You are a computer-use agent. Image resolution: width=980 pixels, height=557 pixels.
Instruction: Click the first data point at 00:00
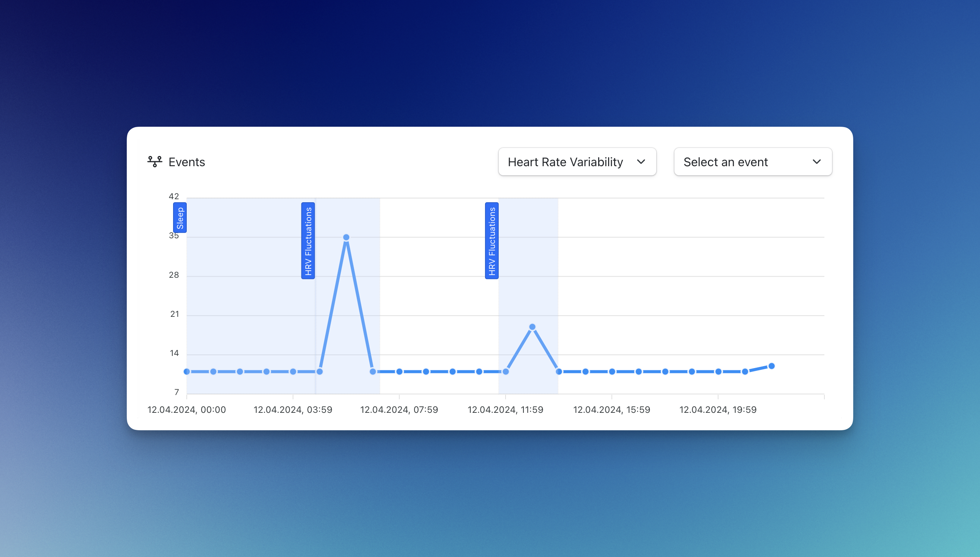187,371
